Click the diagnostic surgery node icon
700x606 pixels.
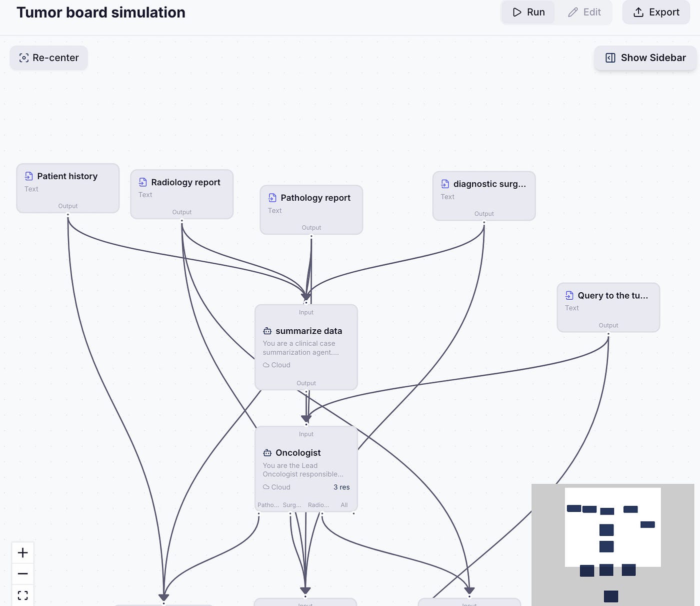tap(445, 184)
